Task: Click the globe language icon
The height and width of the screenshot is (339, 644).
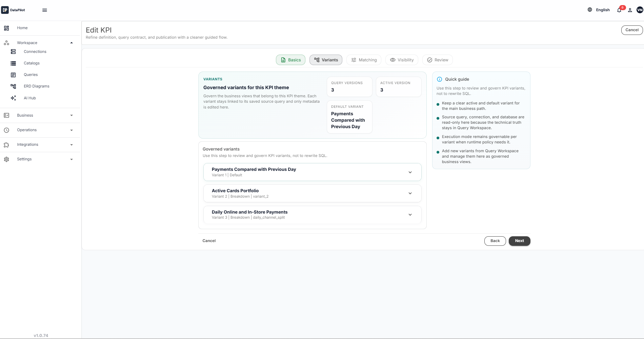Action: [x=589, y=10]
